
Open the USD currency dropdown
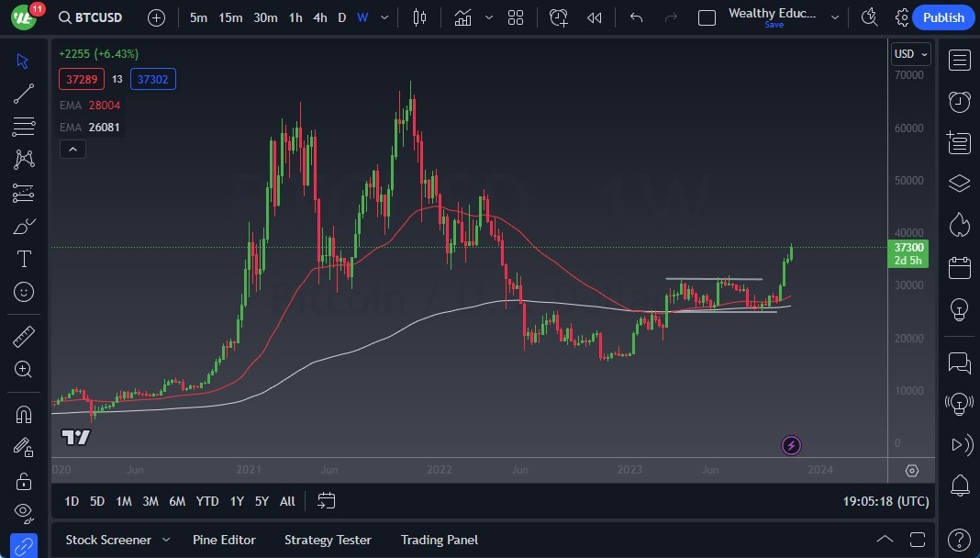coord(909,53)
